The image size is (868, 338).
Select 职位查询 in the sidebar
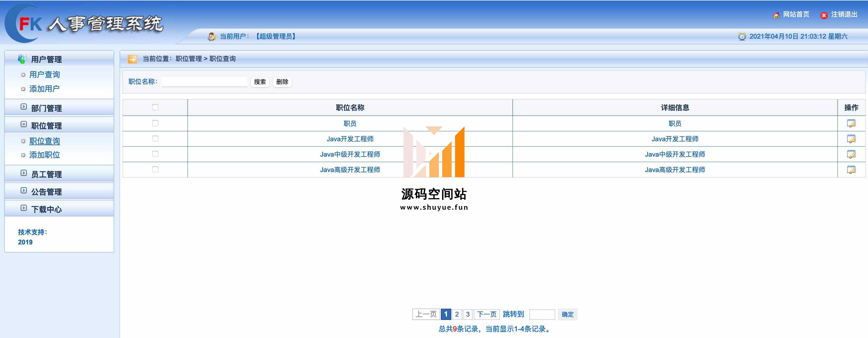click(44, 141)
